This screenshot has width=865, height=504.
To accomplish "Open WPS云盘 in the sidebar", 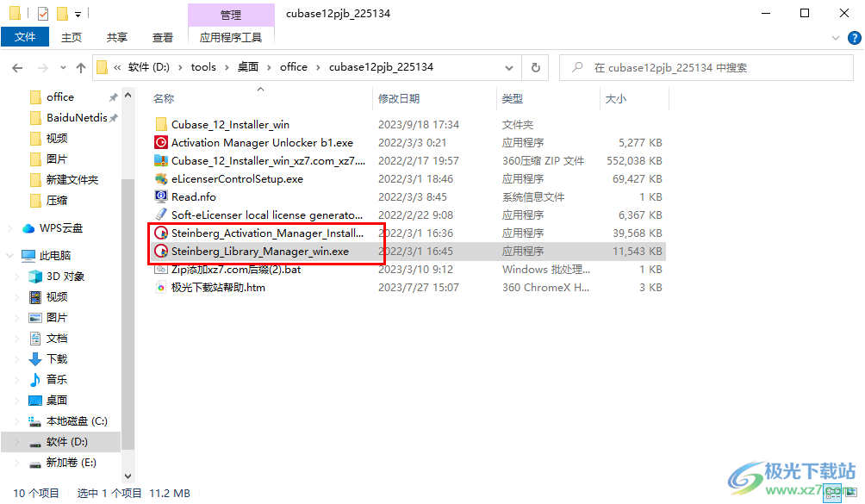I will pyautogui.click(x=60, y=228).
